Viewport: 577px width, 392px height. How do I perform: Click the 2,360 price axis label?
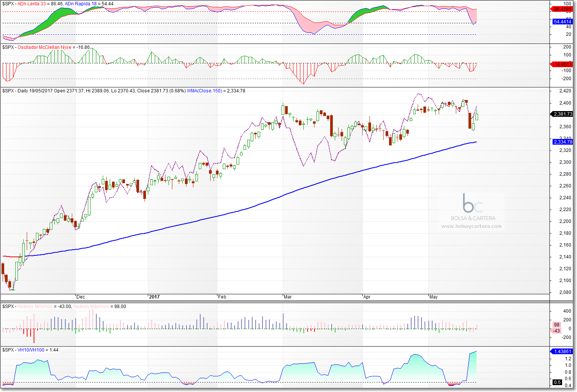click(x=565, y=127)
